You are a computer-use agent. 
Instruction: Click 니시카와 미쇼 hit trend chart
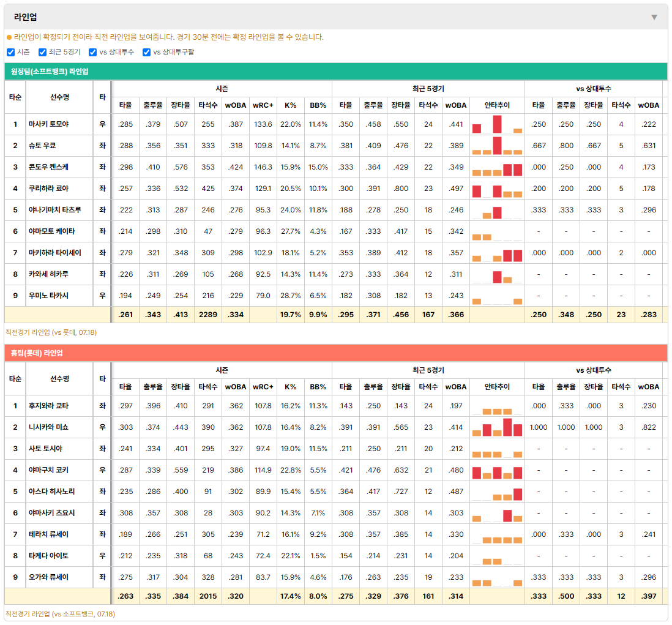[497, 427]
